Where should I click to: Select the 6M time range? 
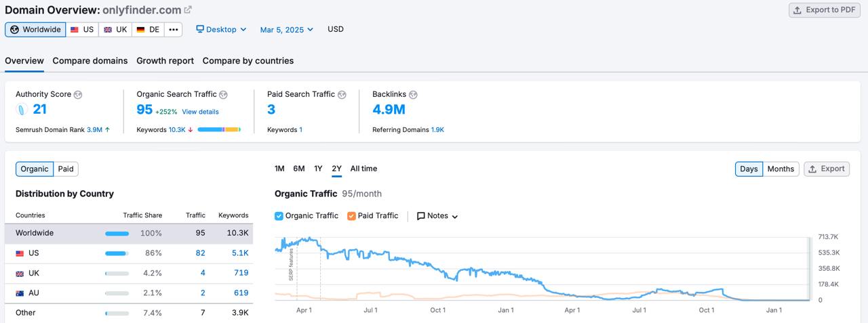click(299, 169)
